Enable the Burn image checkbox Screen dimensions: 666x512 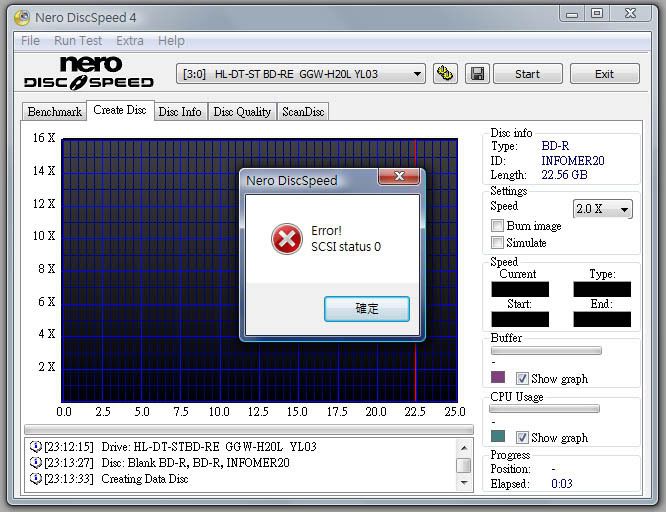pos(497,225)
